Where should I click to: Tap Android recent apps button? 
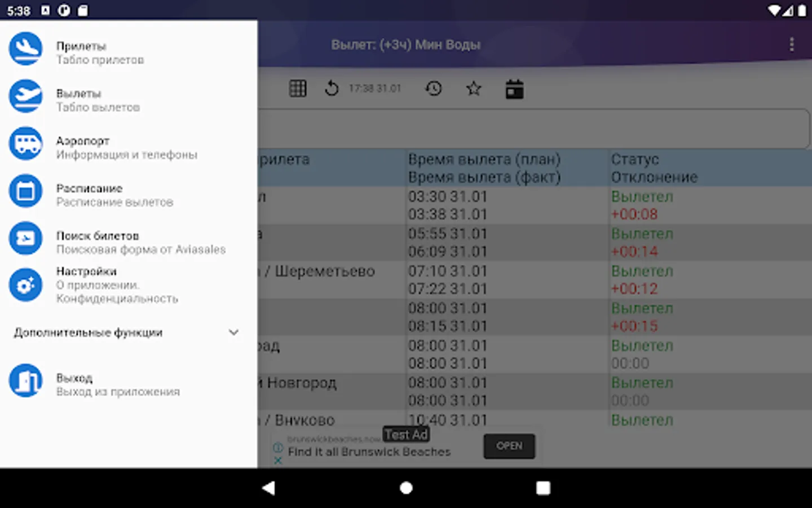tap(543, 488)
